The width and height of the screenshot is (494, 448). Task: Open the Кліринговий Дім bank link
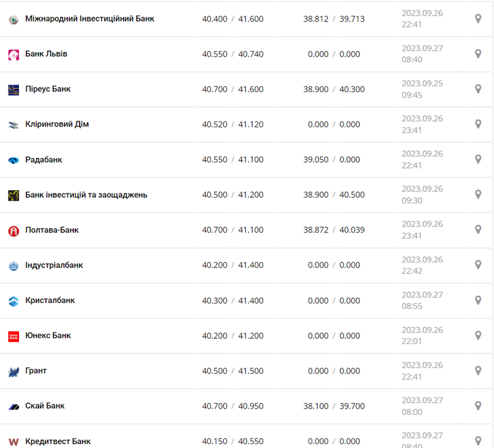(x=57, y=124)
